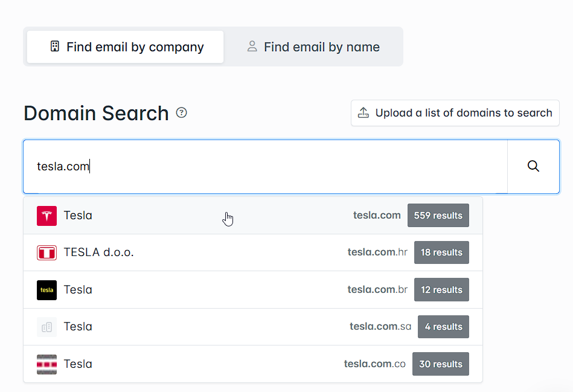Click the 18 results badge

pyautogui.click(x=441, y=252)
